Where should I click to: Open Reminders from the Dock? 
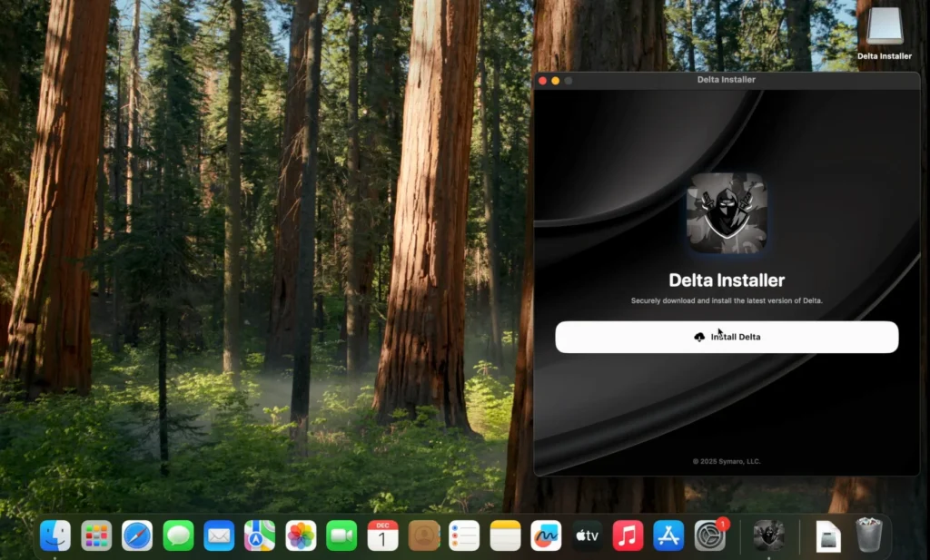[464, 535]
